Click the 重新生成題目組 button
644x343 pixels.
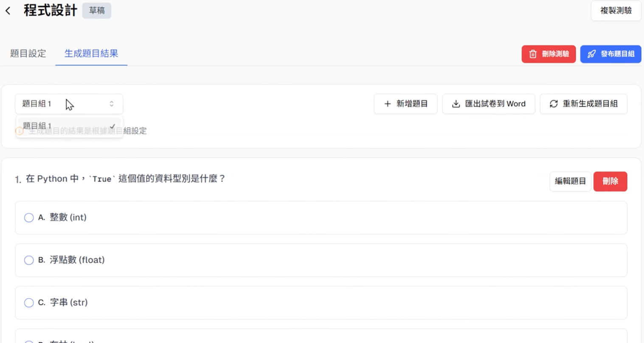pyautogui.click(x=583, y=104)
